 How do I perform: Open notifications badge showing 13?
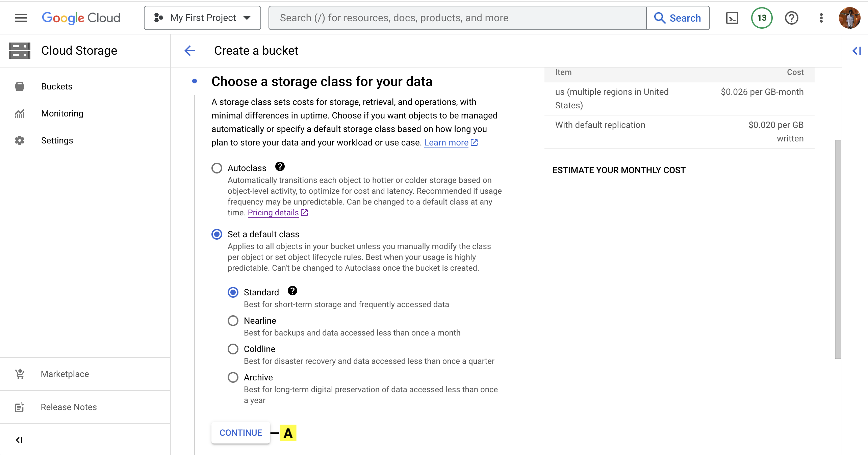762,18
